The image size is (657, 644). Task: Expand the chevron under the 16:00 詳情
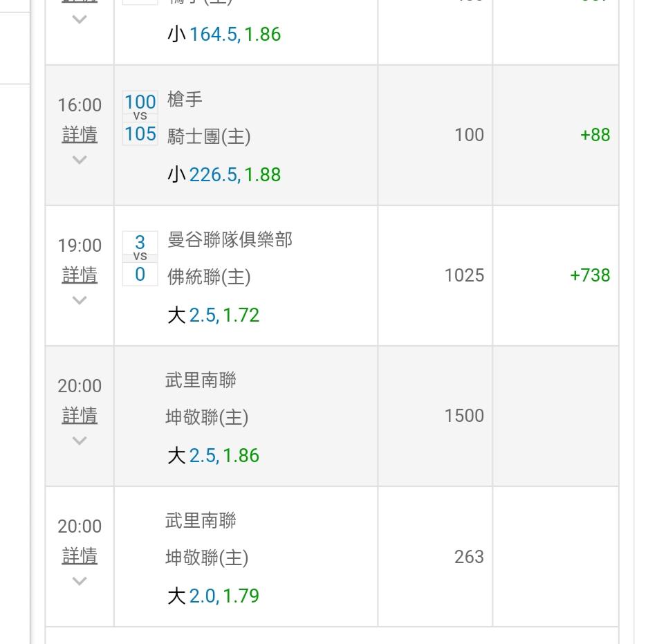point(80,160)
